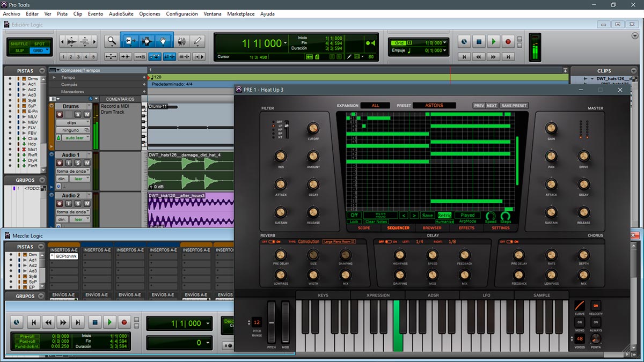Click the Steps knob icon in sequencer
Image resolution: width=644 pixels, height=362 pixels.
(x=506, y=216)
